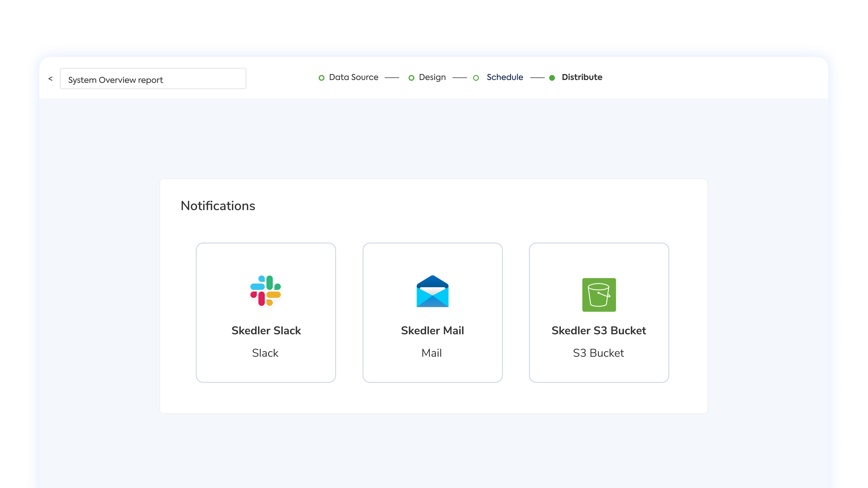This screenshot has height=488, width=868.
Task: Choose the Skedler Mail title
Action: [x=432, y=330]
